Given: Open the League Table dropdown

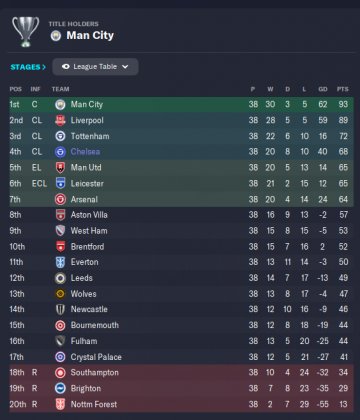Looking at the screenshot, I should pyautogui.click(x=95, y=67).
